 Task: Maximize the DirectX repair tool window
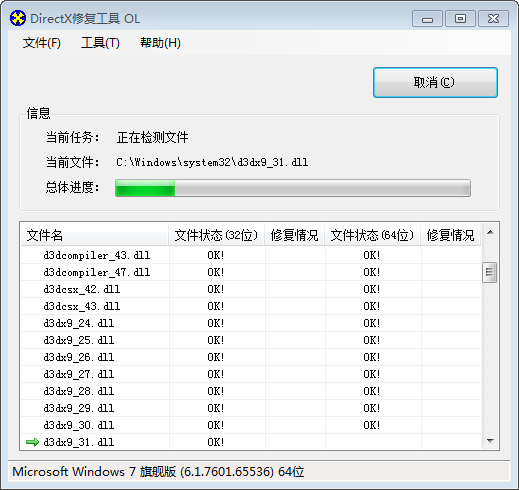coord(461,18)
